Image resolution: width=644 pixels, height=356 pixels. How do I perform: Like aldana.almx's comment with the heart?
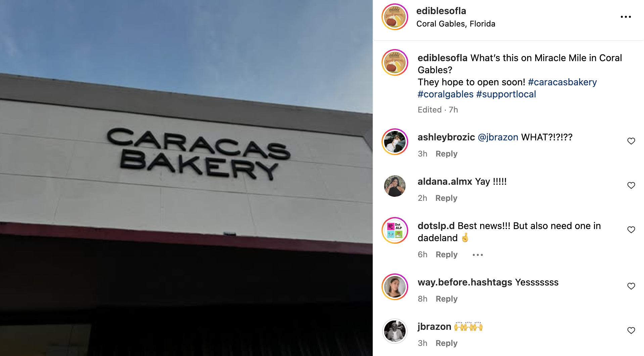coord(631,185)
